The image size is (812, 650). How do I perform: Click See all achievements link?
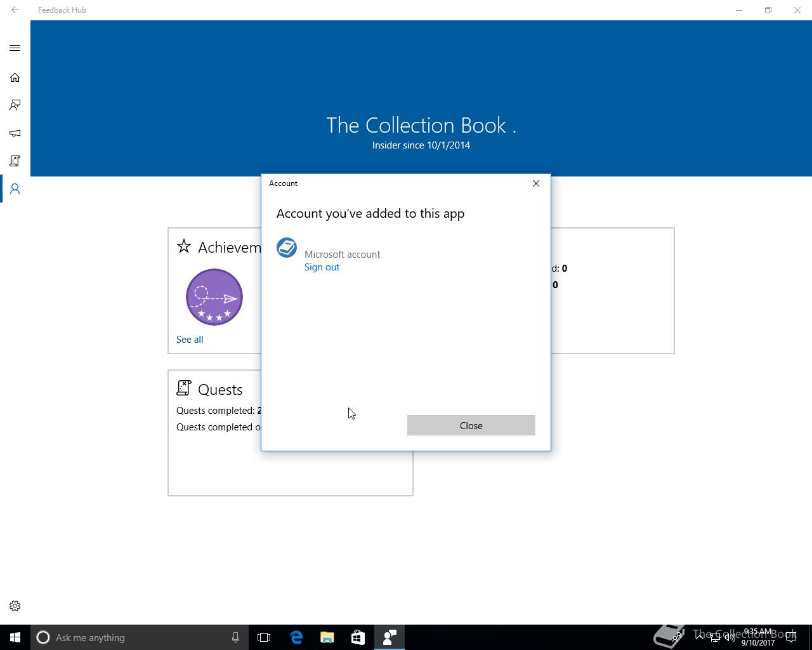[190, 340]
